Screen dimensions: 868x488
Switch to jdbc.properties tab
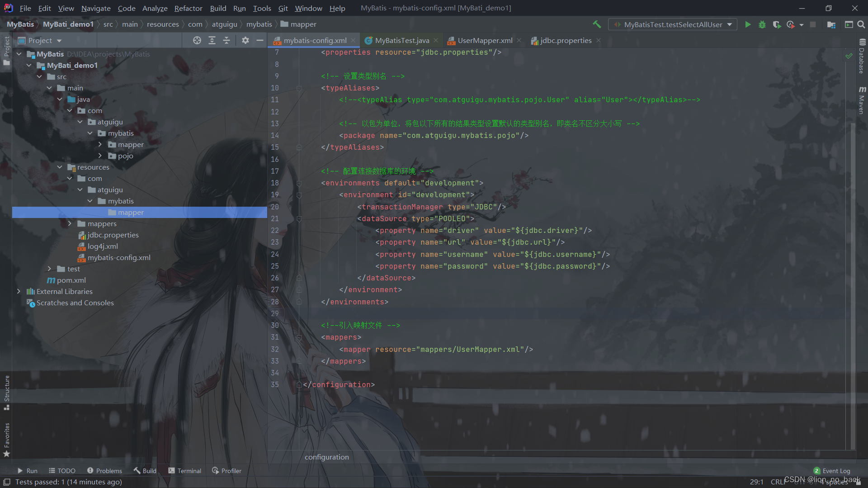[566, 40]
